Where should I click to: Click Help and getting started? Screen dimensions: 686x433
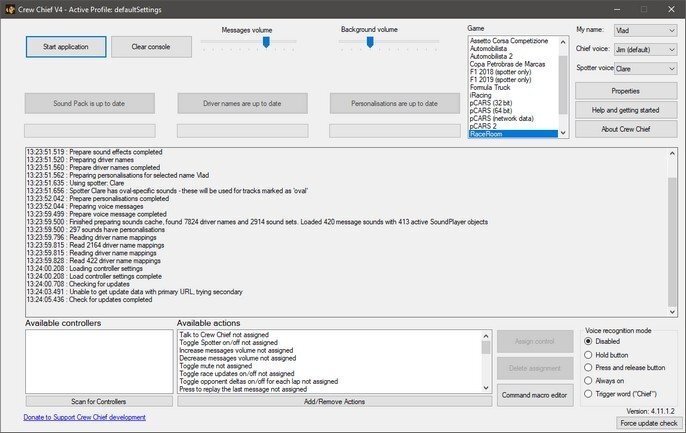pos(625,109)
